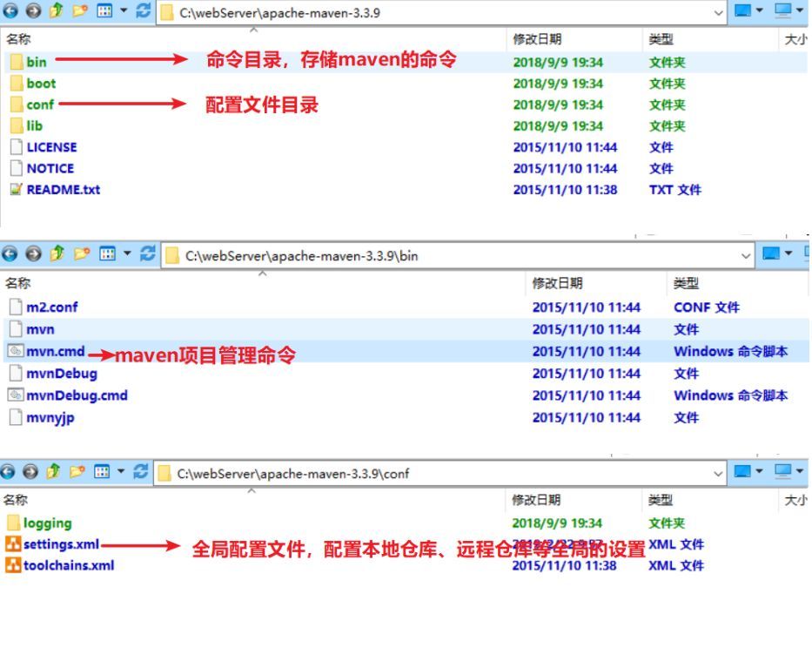The width and height of the screenshot is (812, 648).
Task: Expand address history dropdown in root maven window
Action: (x=718, y=13)
